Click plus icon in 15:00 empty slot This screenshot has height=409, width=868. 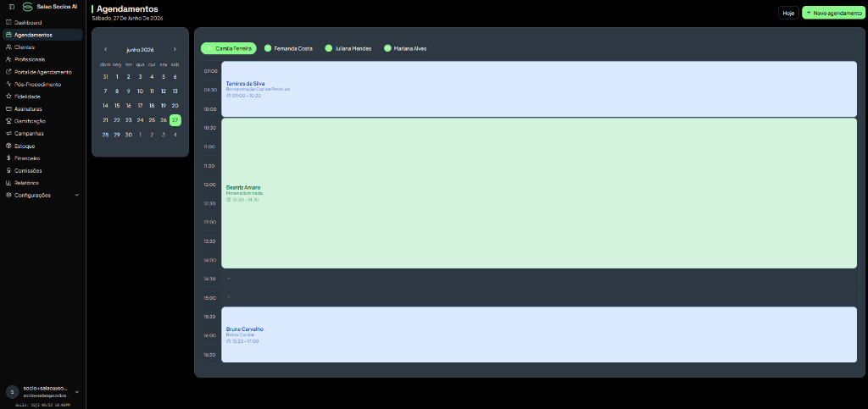[x=229, y=297]
